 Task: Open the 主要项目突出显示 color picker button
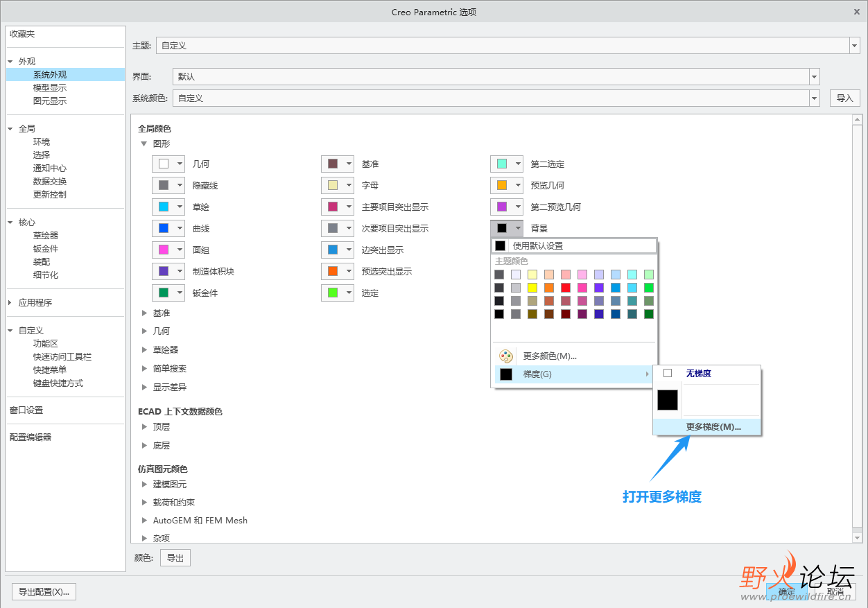pyautogui.click(x=338, y=207)
